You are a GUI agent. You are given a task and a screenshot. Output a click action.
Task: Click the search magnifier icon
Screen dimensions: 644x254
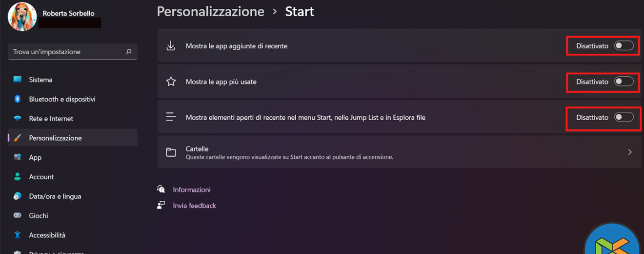(129, 52)
